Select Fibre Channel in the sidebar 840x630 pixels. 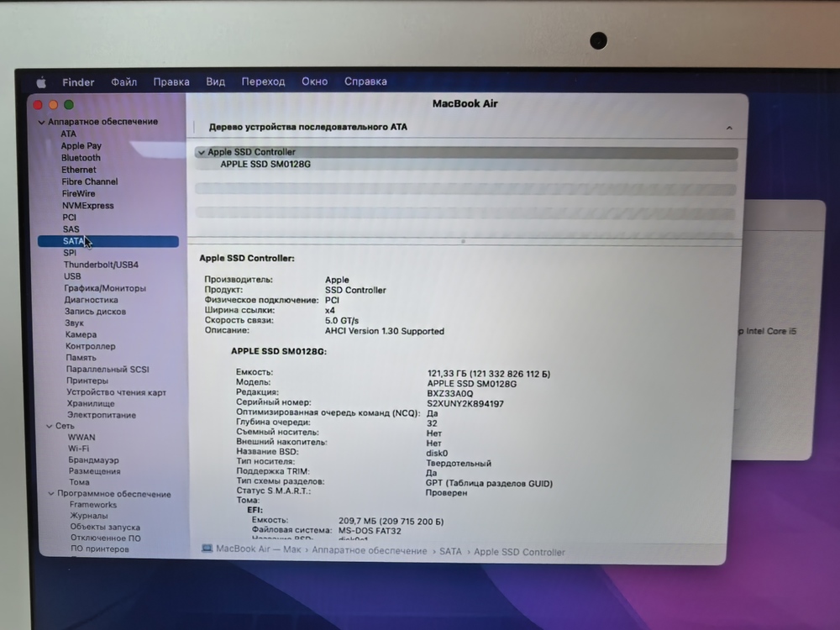coord(90,181)
